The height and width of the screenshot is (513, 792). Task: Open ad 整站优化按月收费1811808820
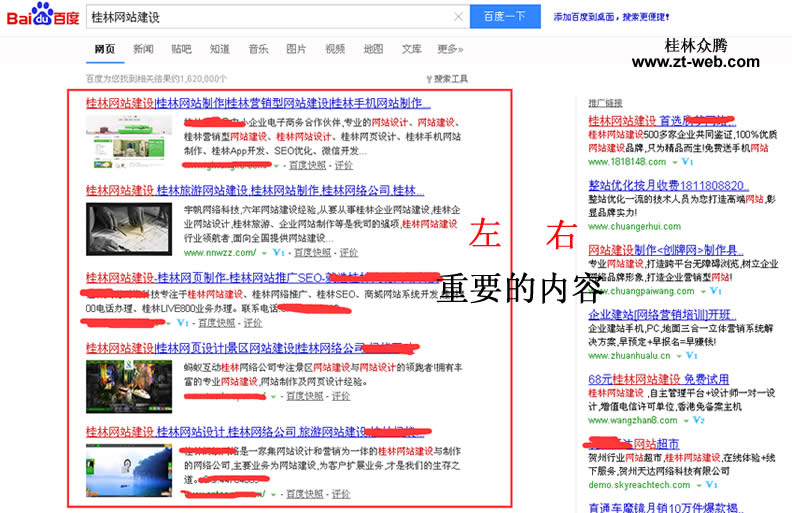pos(668,185)
